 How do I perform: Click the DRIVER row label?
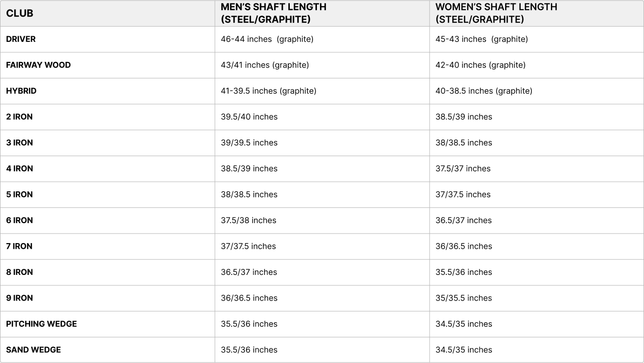click(21, 39)
